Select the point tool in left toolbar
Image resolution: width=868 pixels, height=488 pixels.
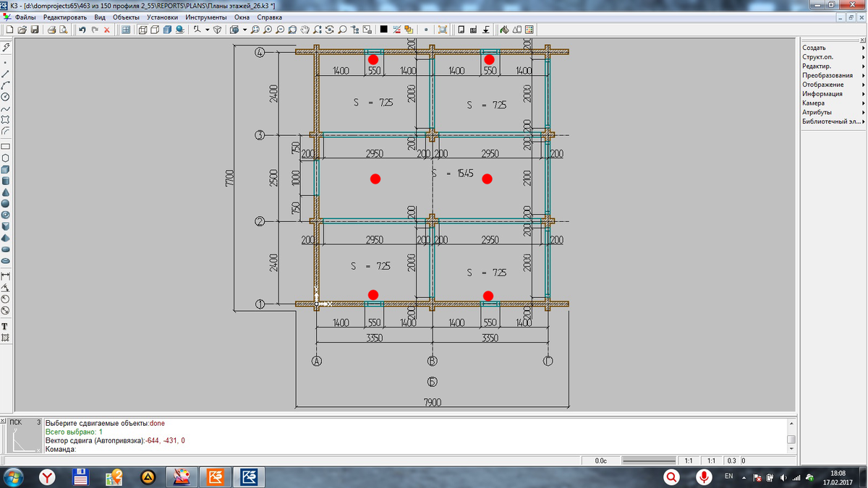6,62
